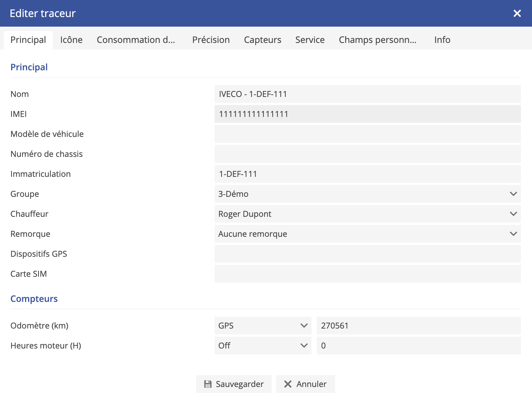This screenshot has width=532, height=404.
Task: Open the Heures moteur mode dropdown
Action: pyautogui.click(x=263, y=346)
